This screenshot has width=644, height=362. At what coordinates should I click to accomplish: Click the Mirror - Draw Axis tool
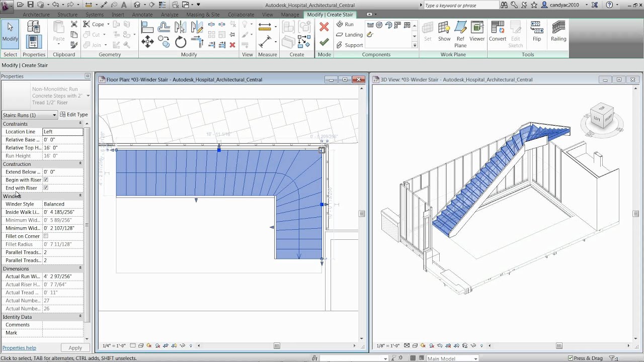point(196,27)
